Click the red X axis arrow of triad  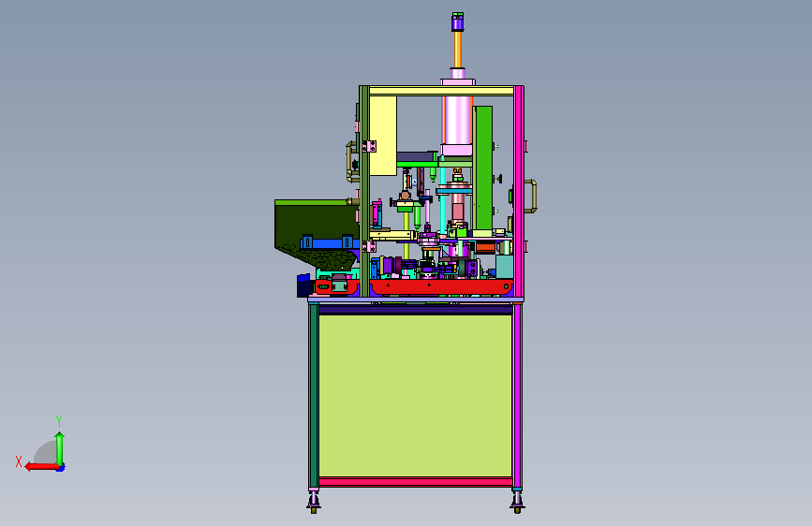41,466
